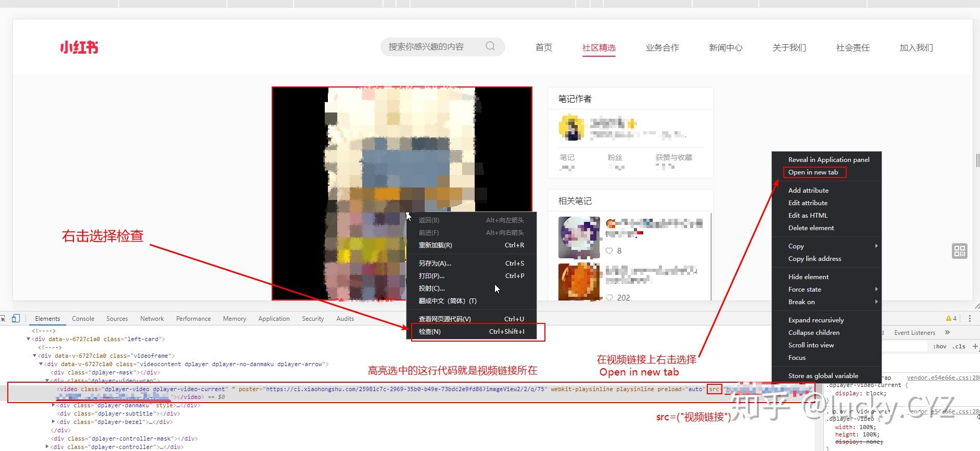This screenshot has height=451, width=980.
Task: Open 社区精选 nav link
Action: coord(599,47)
